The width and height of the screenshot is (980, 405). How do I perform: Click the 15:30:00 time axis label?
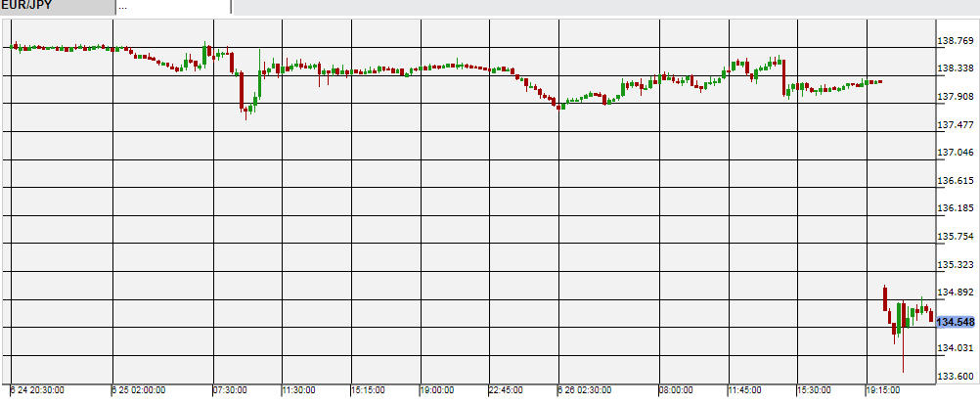pos(815,389)
